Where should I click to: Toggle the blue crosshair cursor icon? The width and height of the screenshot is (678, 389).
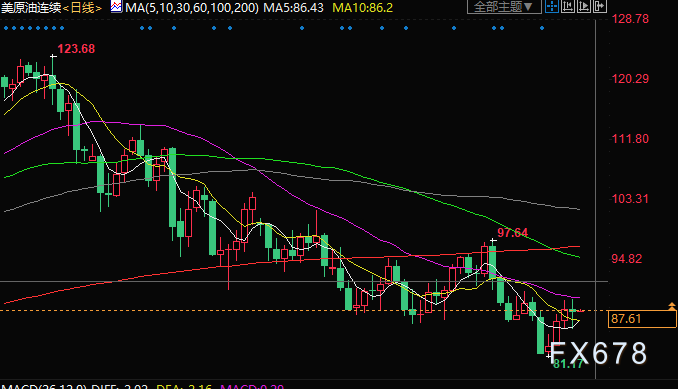pyautogui.click(x=551, y=6)
